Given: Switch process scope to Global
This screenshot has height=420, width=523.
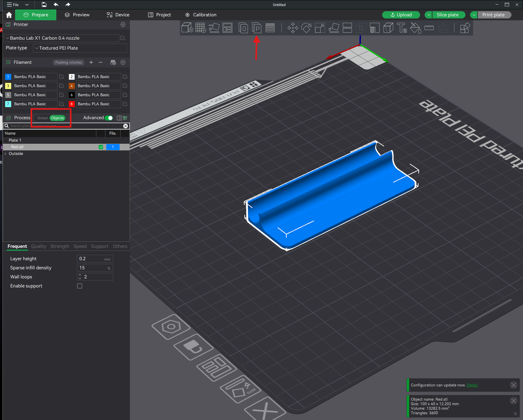Looking at the screenshot, I should pyautogui.click(x=42, y=118).
